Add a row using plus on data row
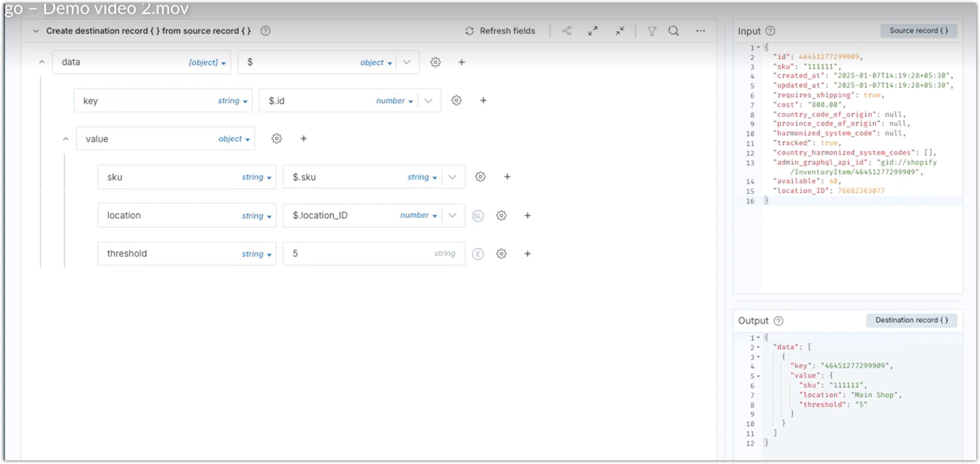 [x=461, y=62]
